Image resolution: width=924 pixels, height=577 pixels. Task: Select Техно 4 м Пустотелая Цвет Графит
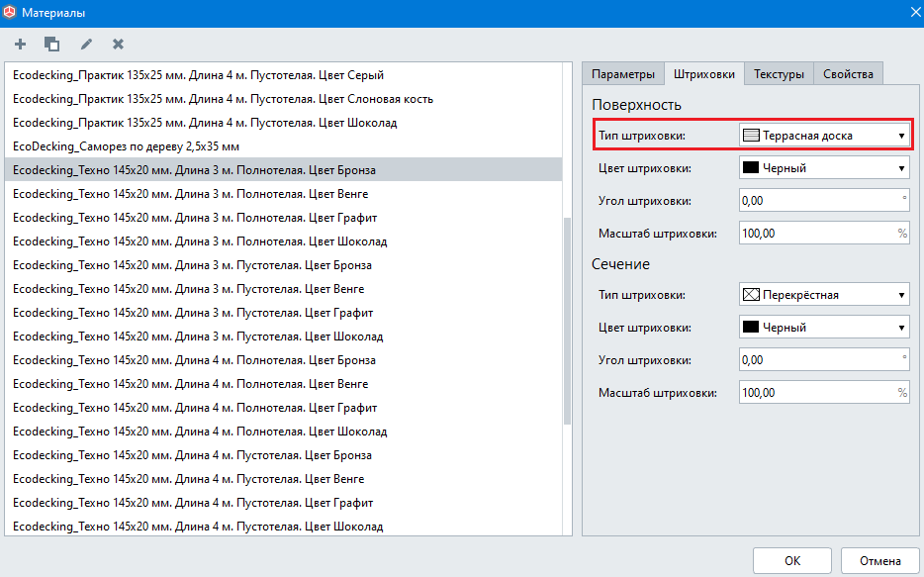click(x=284, y=503)
